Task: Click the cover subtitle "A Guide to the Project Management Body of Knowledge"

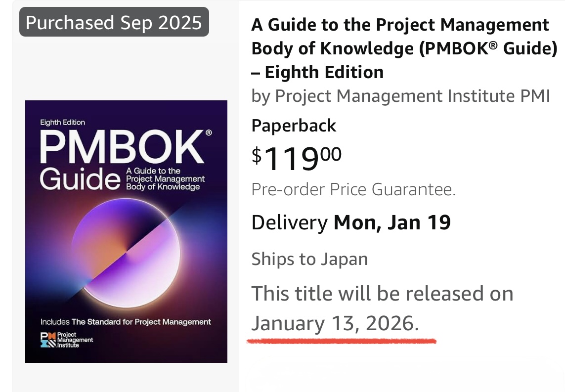Action: pyautogui.click(x=165, y=179)
